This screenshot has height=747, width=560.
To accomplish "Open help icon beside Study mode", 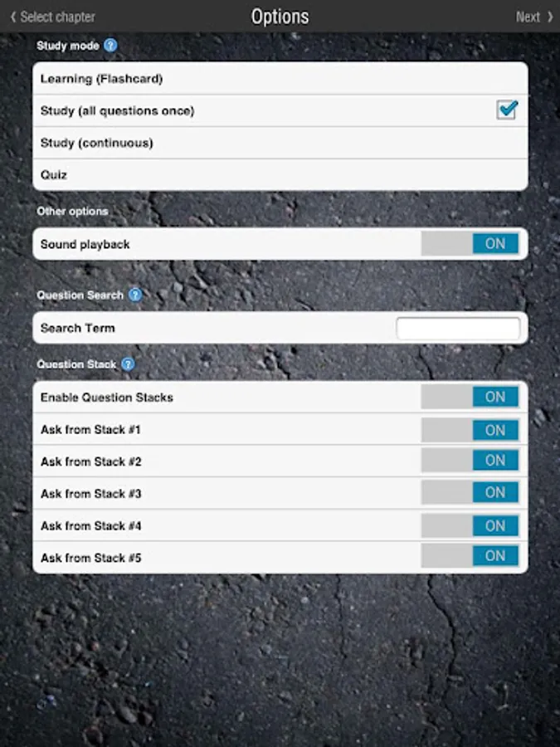I will click(110, 46).
